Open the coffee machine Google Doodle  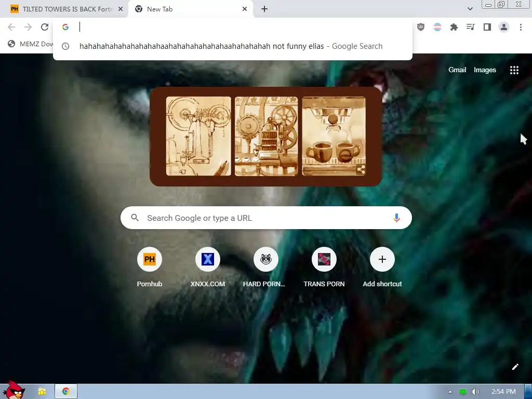pyautogui.click(x=265, y=137)
